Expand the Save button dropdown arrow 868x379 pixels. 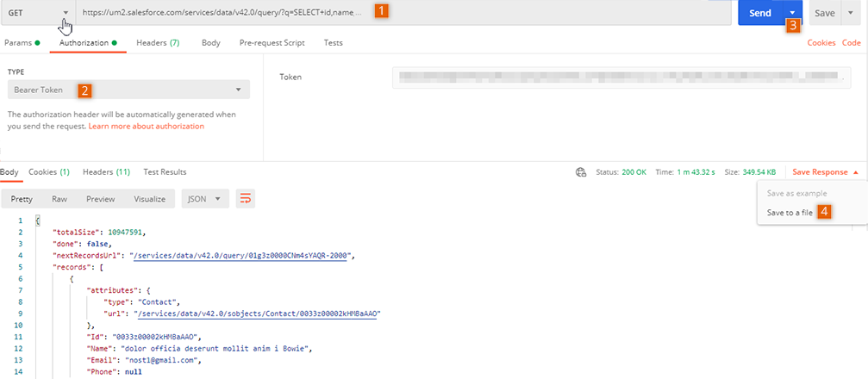(x=850, y=13)
